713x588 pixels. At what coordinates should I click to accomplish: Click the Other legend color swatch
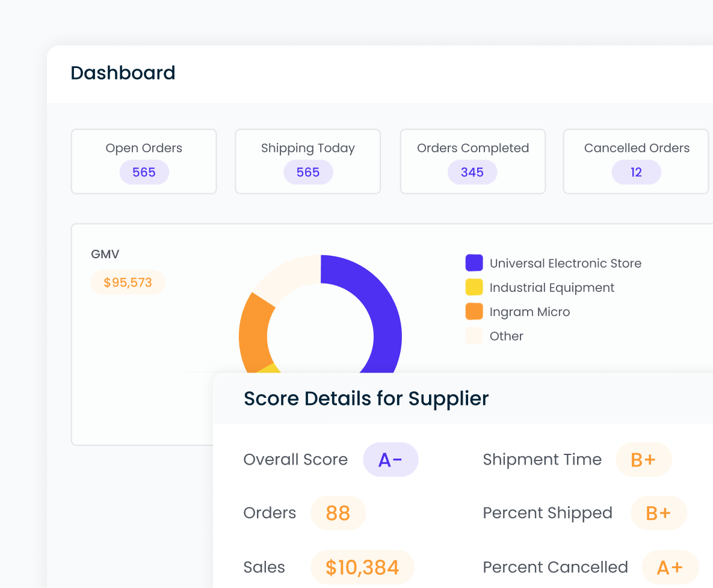click(x=474, y=336)
